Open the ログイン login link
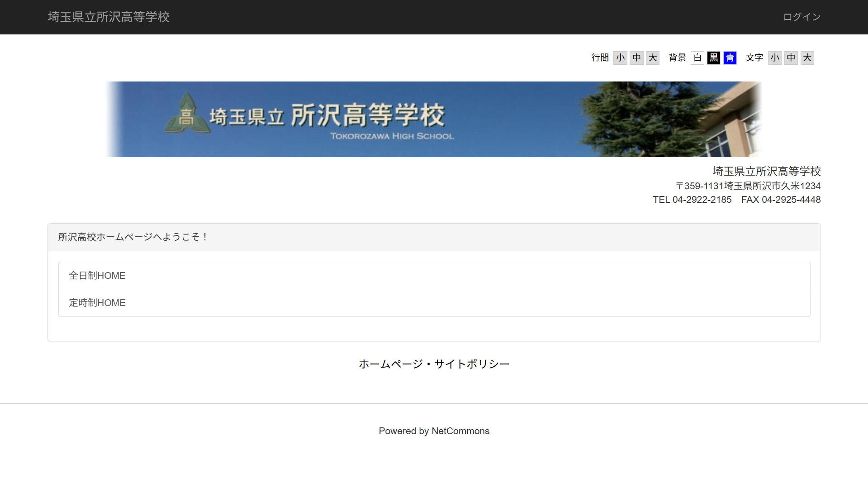Image resolution: width=868 pixels, height=479 pixels. [802, 17]
